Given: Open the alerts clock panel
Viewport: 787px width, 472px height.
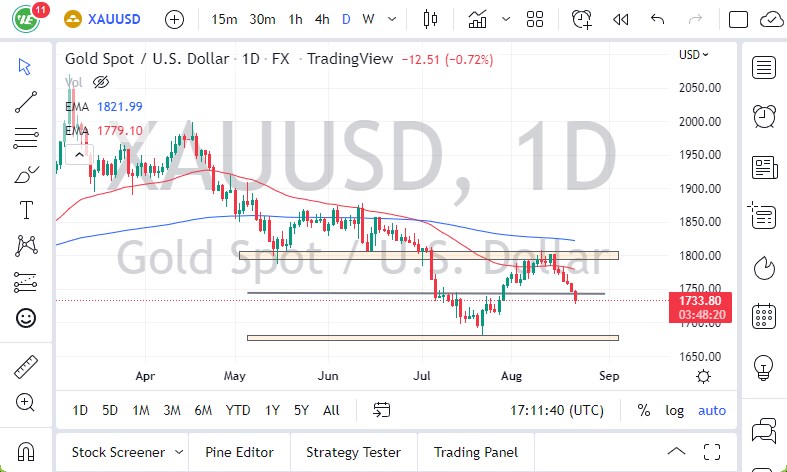Looking at the screenshot, I should coord(765,115).
